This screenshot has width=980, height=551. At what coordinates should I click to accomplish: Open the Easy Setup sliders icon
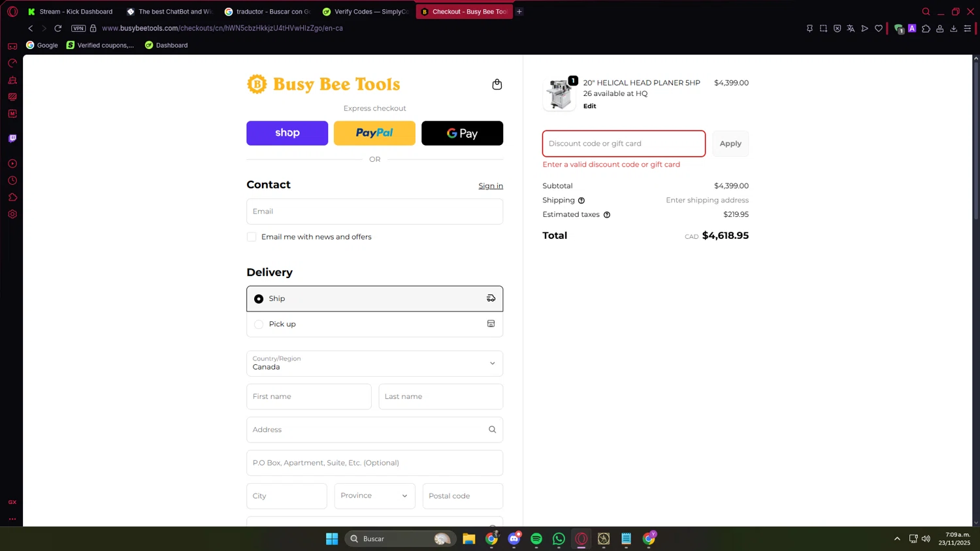point(968,29)
